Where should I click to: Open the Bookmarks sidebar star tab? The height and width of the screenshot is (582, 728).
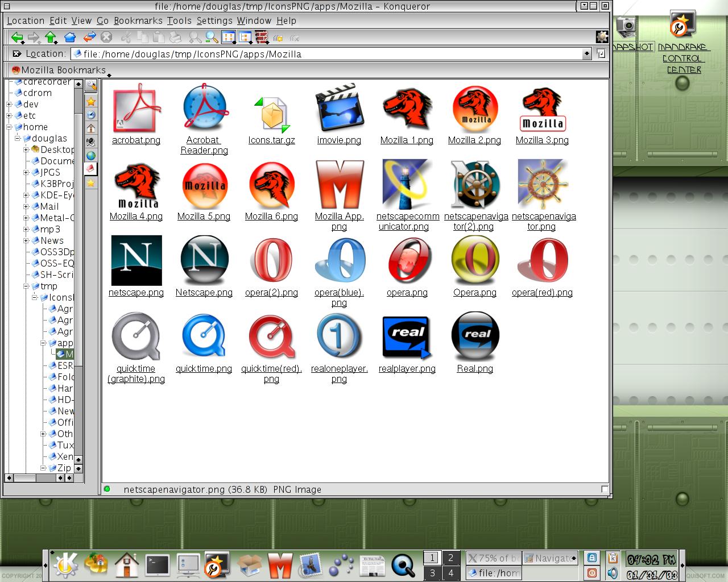(91, 102)
